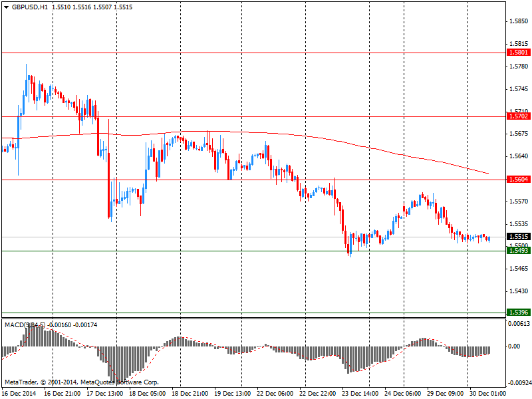
Task: Click the 17 Dec 13:00 time axis label
Action: click(105, 393)
